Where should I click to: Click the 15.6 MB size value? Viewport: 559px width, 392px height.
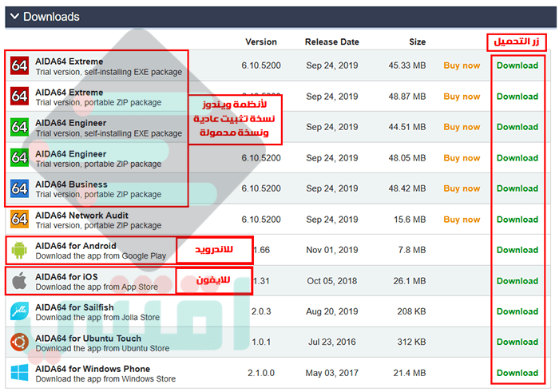pos(410,220)
